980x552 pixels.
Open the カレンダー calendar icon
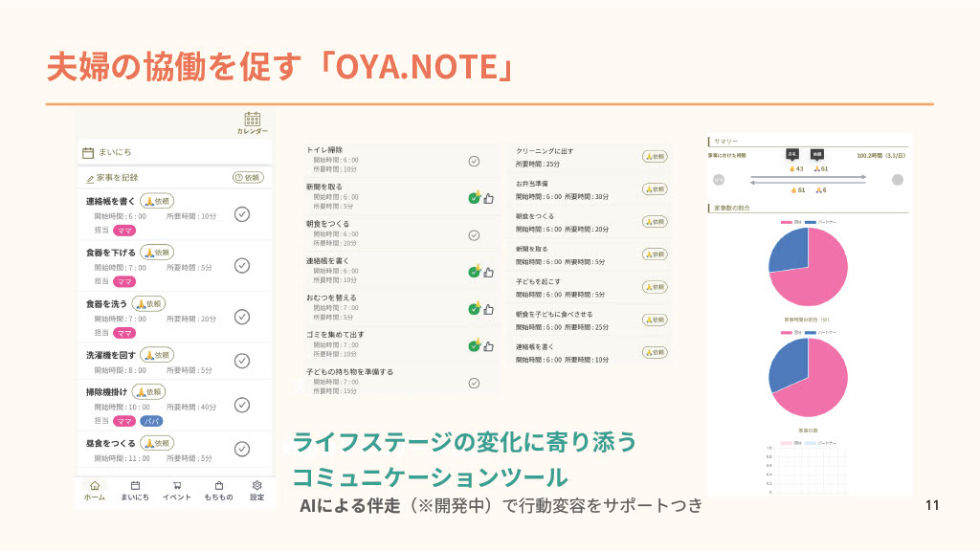pos(252,121)
